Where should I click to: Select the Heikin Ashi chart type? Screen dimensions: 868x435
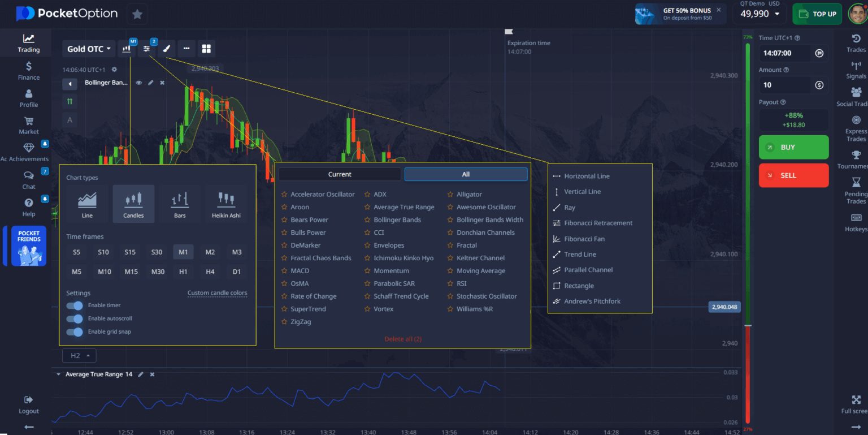point(225,204)
